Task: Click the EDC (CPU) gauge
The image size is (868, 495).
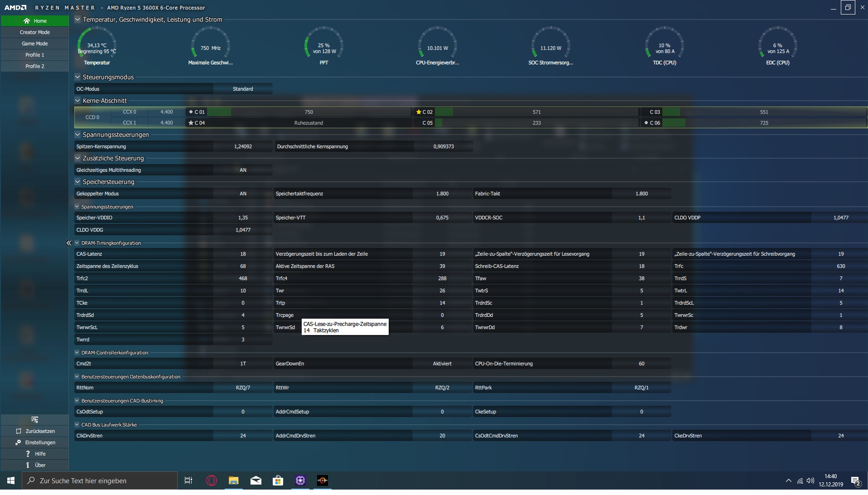Action: 778,46
